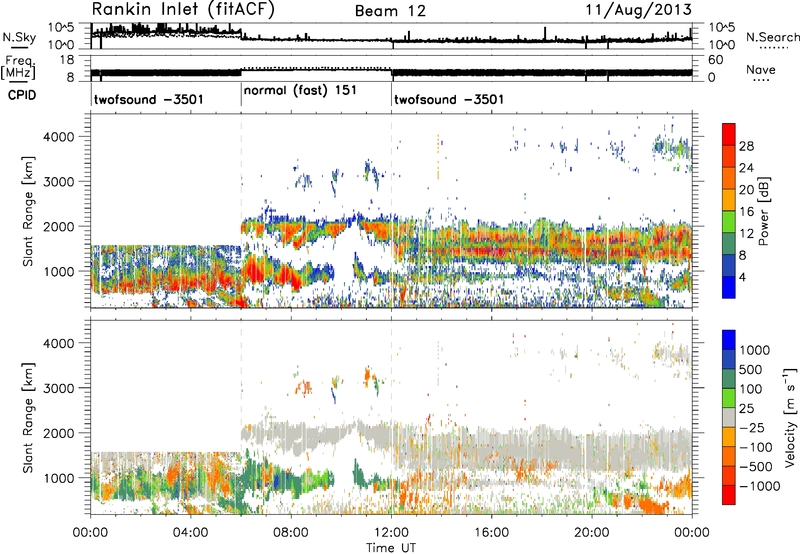The width and height of the screenshot is (800, 554).
Task: Select the 'Beam 12' heading
Action: (x=390, y=11)
